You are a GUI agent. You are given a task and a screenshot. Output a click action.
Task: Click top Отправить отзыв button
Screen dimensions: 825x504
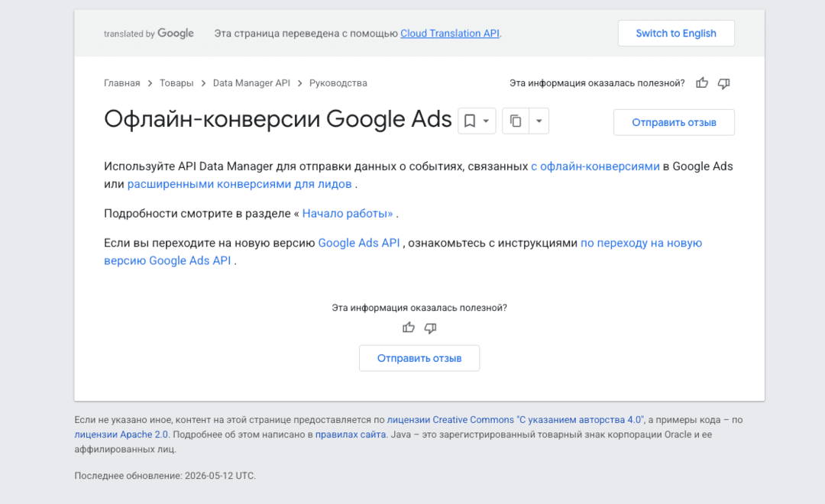click(674, 123)
